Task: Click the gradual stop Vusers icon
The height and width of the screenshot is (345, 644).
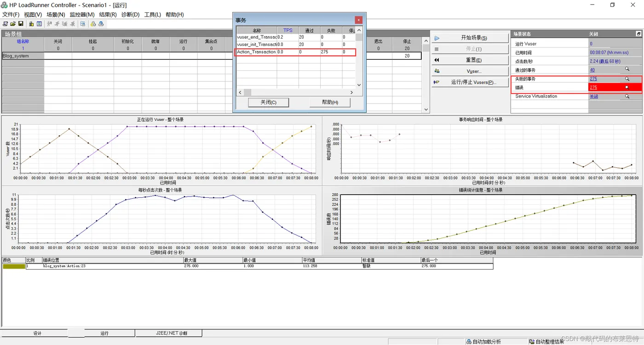Action: (x=64, y=24)
